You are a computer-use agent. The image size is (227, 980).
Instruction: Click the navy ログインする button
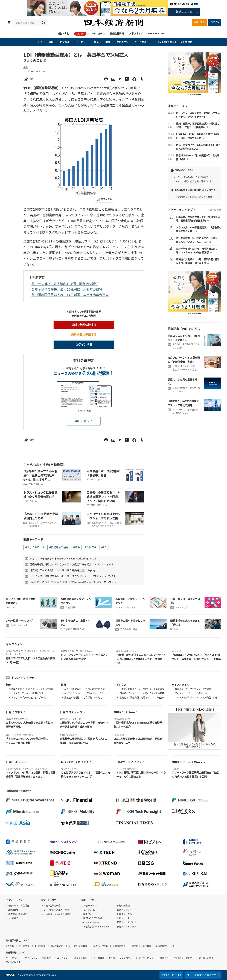84,345
